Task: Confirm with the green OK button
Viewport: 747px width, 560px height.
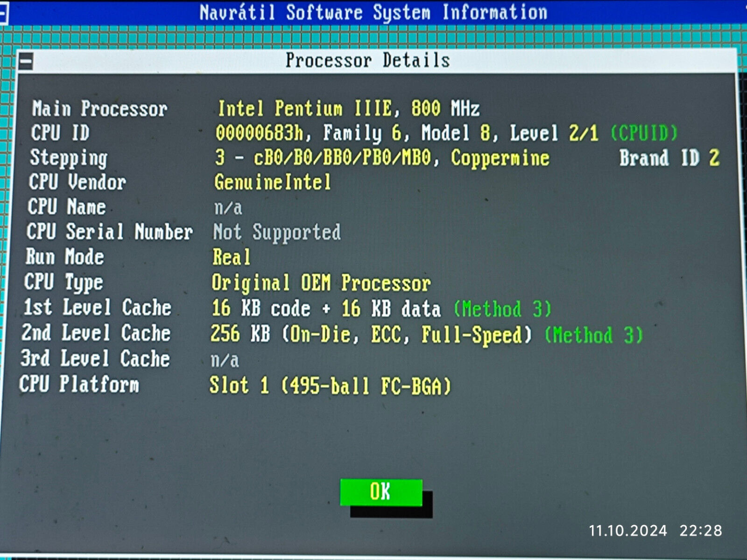Action: (381, 492)
